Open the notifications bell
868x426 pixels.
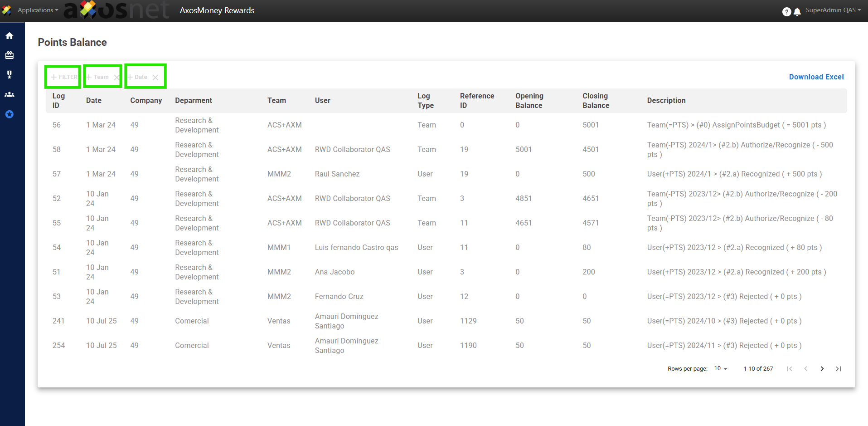pos(797,12)
